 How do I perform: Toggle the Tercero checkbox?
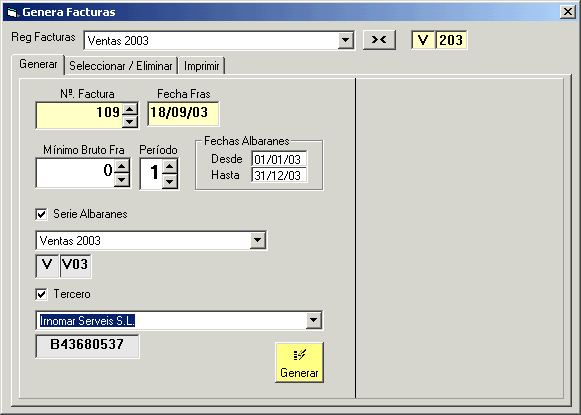(x=42, y=294)
